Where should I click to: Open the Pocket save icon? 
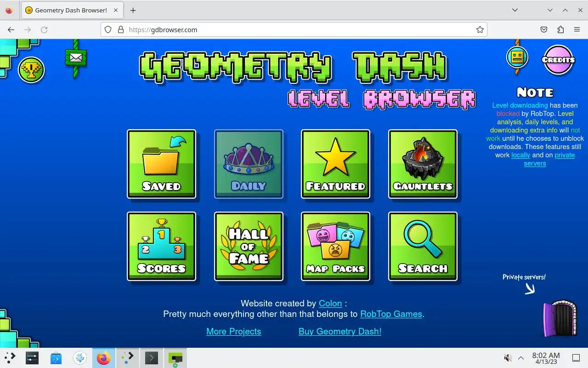[x=544, y=29]
